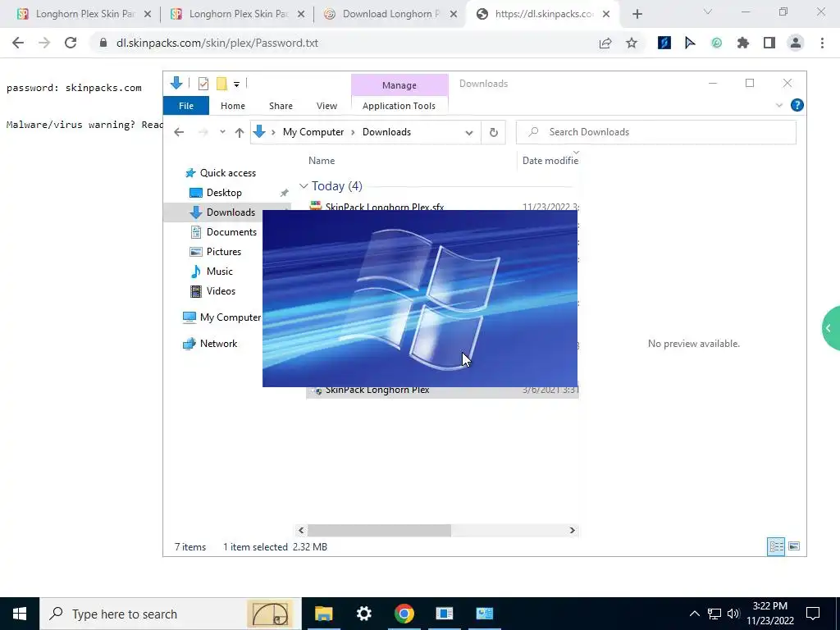Open the View ribbon tab
Screen dimensions: 840x630
[326, 106]
